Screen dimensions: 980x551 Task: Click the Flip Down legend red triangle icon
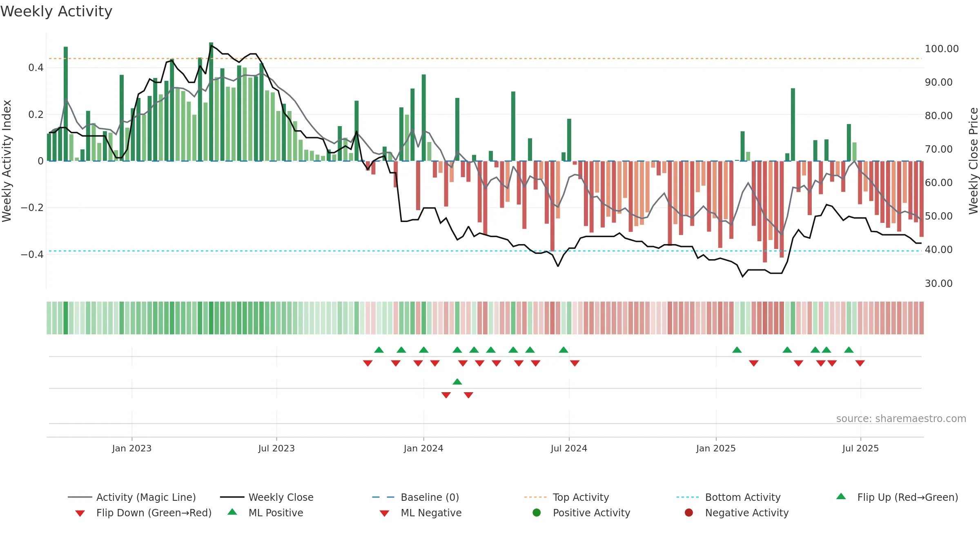click(80, 513)
